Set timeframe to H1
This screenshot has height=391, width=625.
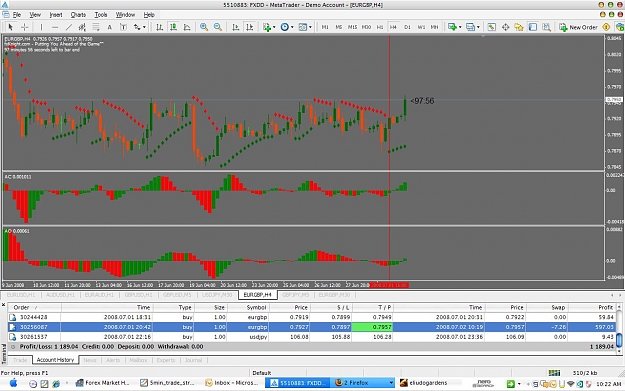[379, 27]
